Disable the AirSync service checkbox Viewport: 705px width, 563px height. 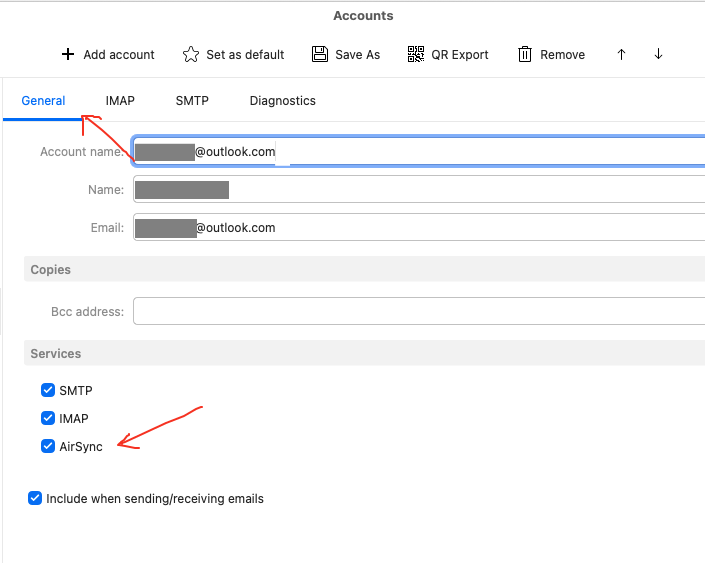[48, 446]
